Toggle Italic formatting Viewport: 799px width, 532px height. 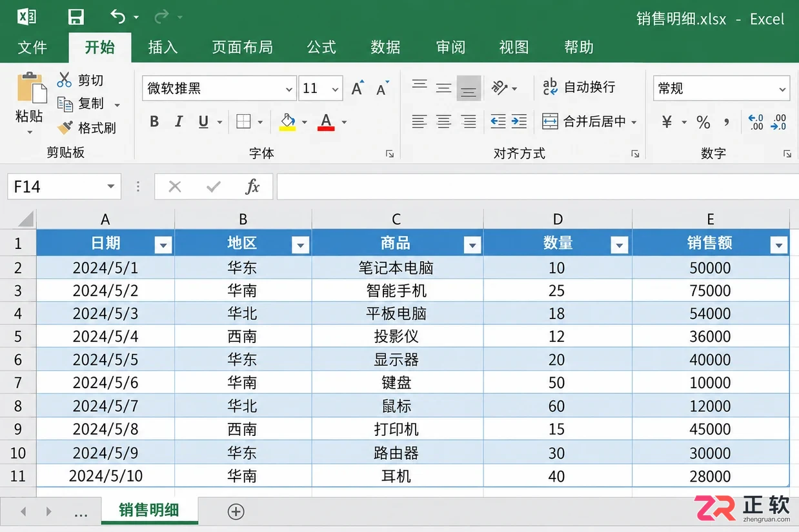pyautogui.click(x=179, y=122)
